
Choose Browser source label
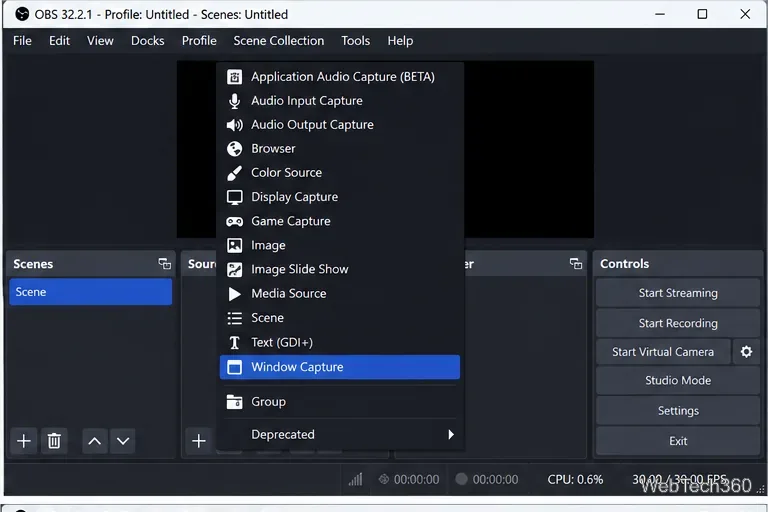(x=273, y=149)
